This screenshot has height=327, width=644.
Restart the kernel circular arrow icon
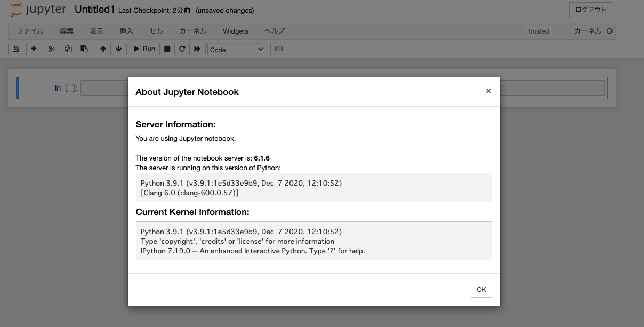(x=182, y=49)
